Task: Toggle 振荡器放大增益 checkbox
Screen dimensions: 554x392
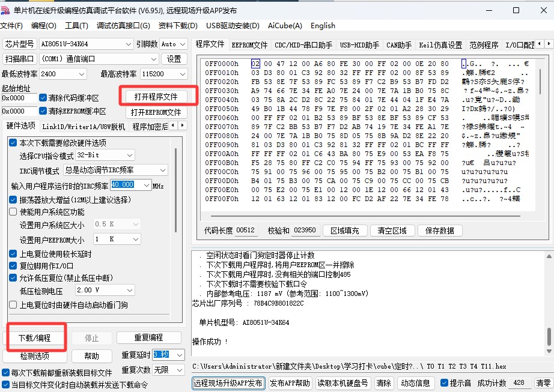Action: (13, 200)
